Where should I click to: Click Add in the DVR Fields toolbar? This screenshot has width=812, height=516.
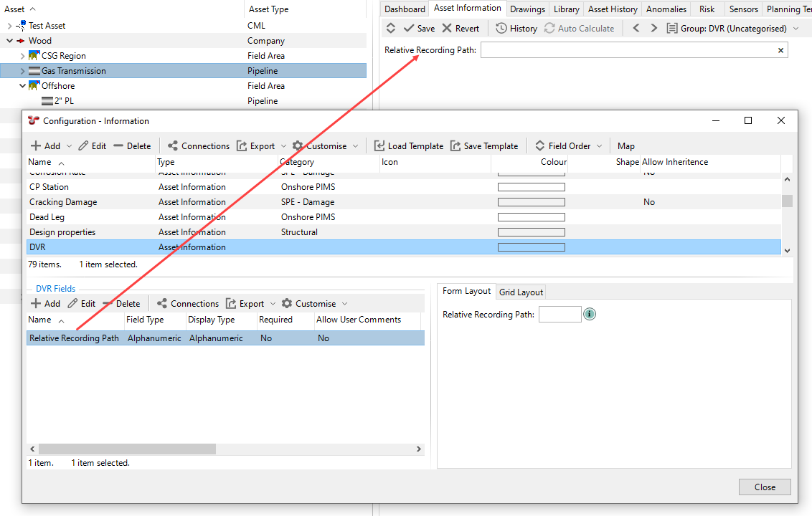46,304
